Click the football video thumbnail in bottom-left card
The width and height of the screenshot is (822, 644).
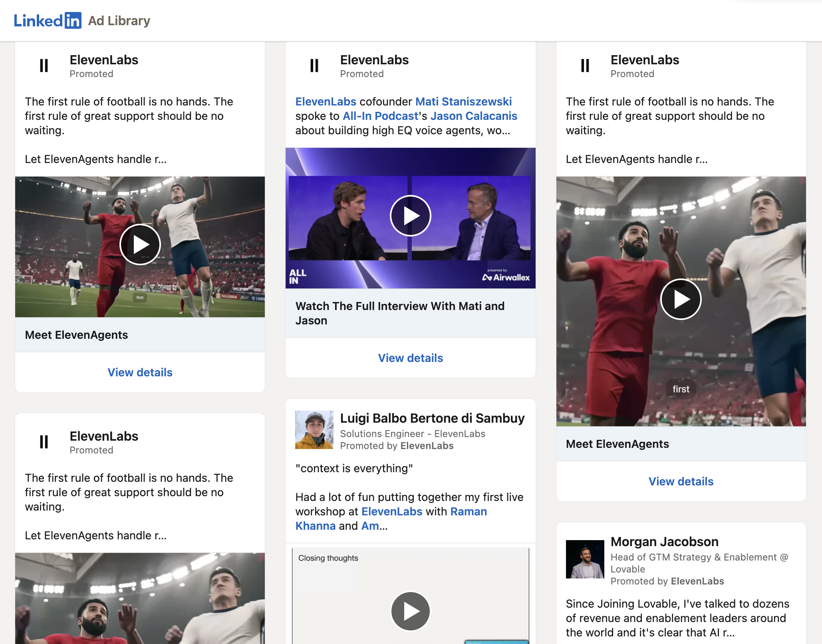coord(140,598)
